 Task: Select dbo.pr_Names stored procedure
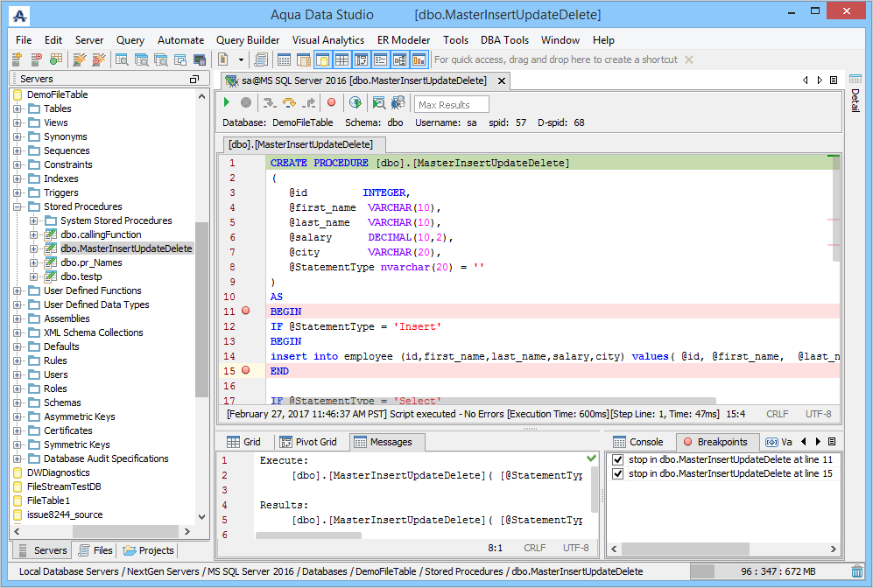[91, 262]
